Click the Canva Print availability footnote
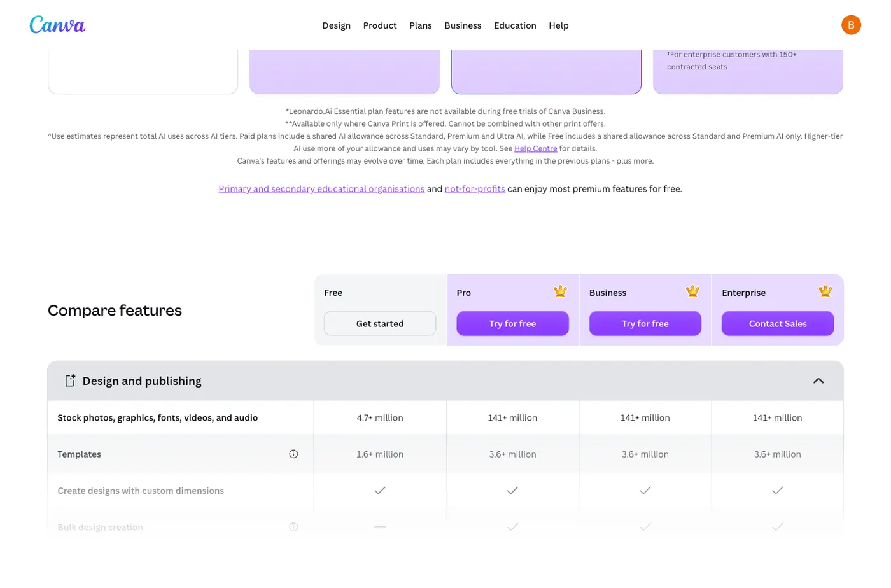 pyautogui.click(x=445, y=123)
